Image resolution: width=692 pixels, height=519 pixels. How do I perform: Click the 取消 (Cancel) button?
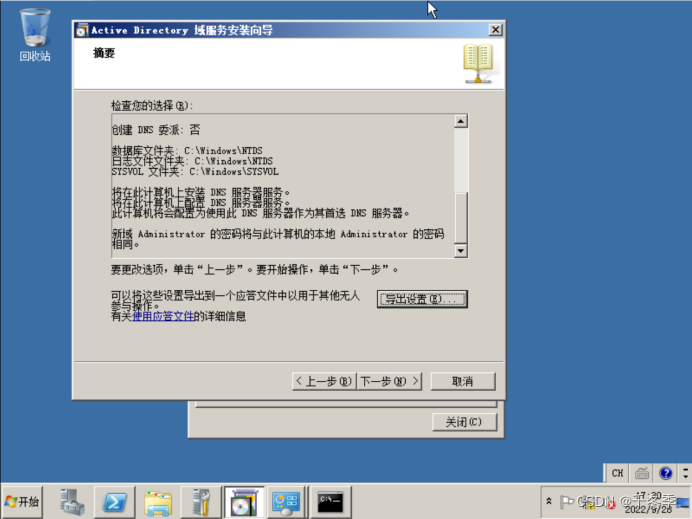(x=463, y=381)
